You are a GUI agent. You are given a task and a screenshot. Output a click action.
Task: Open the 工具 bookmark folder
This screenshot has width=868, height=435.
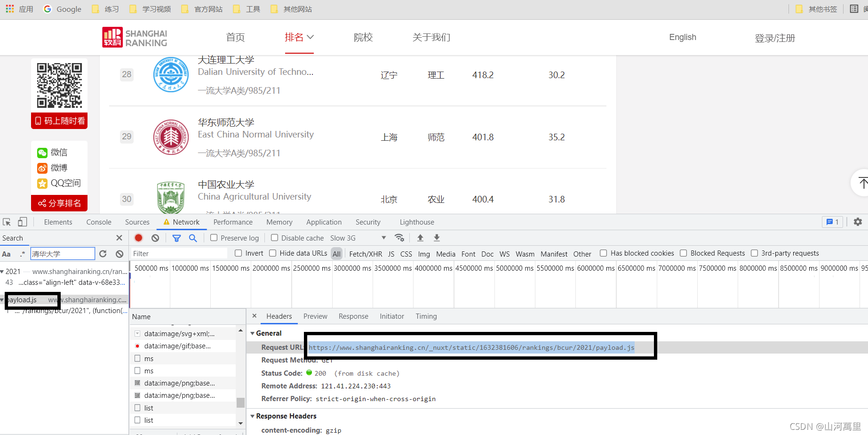tap(247, 9)
